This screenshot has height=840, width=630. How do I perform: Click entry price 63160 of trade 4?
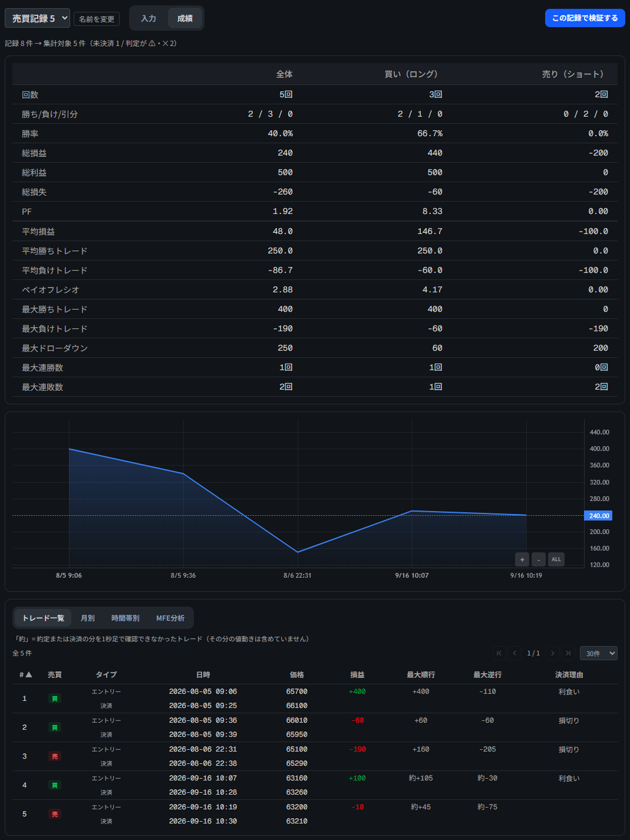click(297, 778)
